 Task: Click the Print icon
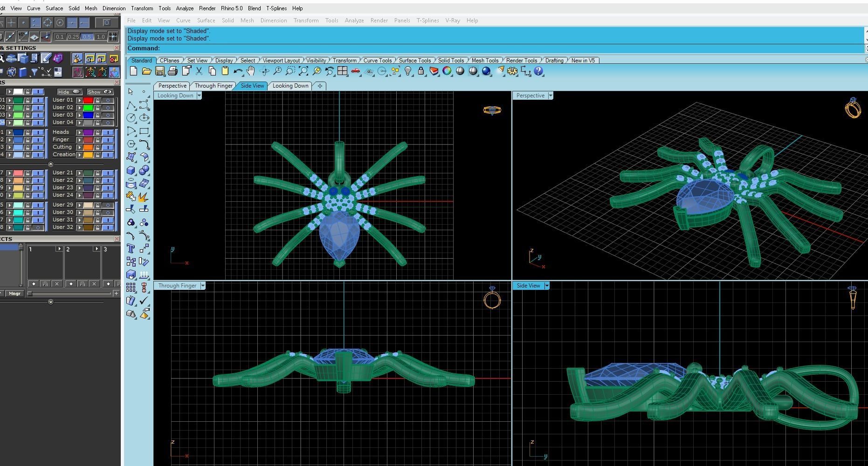point(172,71)
